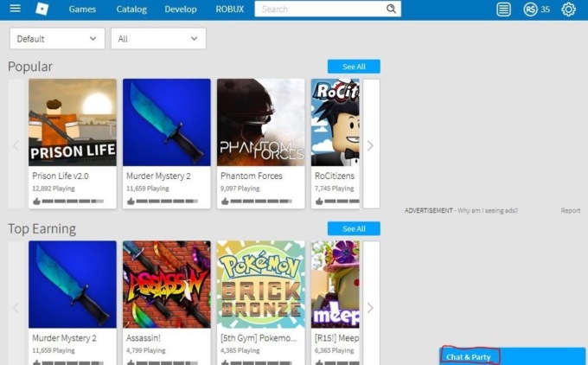Open Popular Murder Mystery 2 thumbnail
Screen dimensions: 588x365
(167, 122)
